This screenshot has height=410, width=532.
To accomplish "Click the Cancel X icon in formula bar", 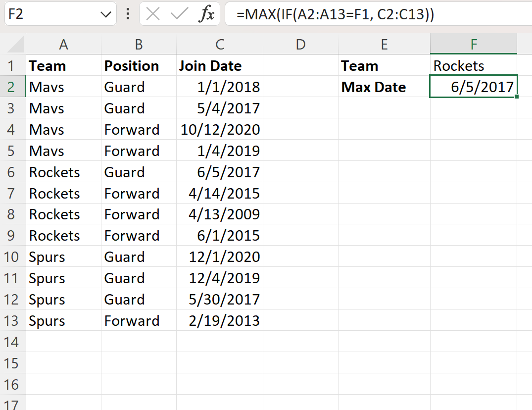I will (153, 14).
